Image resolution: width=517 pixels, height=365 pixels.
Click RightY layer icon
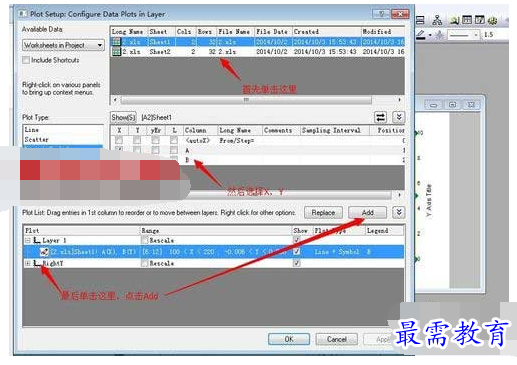pos(37,263)
